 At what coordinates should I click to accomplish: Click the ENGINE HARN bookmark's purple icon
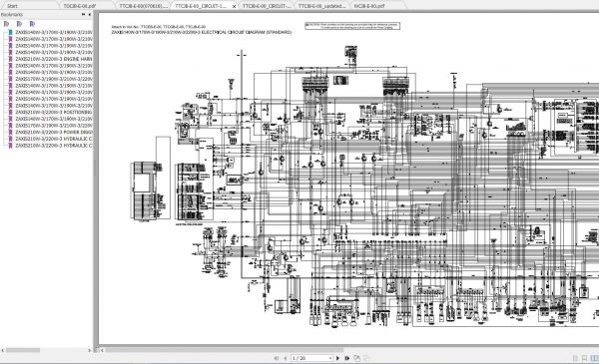(10, 59)
